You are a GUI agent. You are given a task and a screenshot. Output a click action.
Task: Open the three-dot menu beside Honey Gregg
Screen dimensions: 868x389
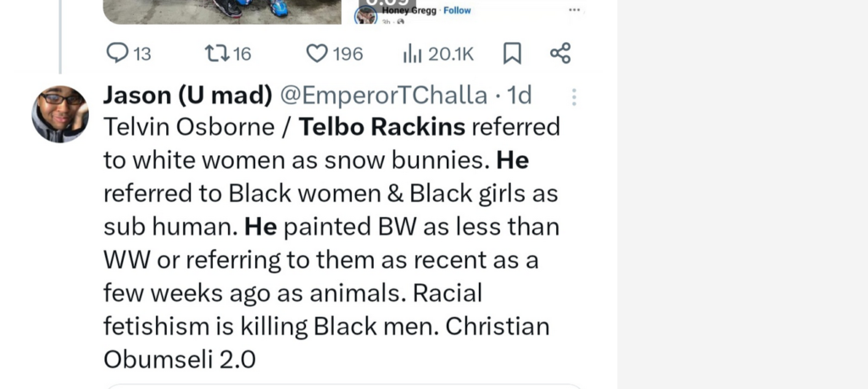click(575, 10)
